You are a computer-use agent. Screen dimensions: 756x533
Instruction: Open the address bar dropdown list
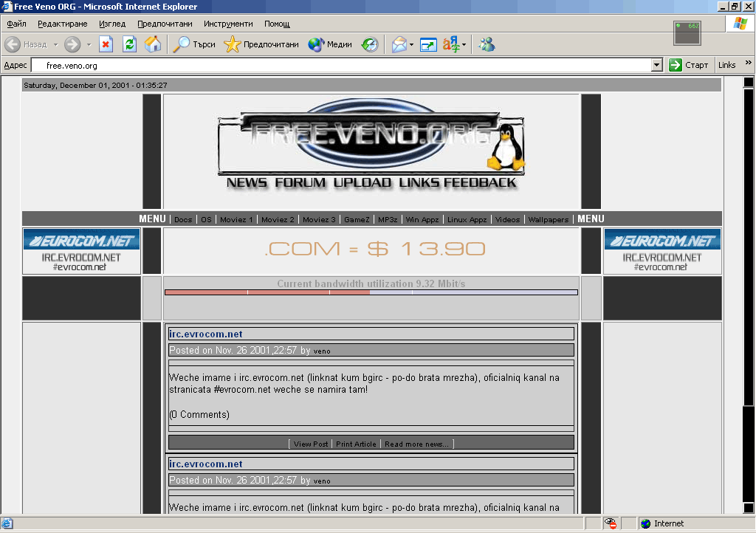coord(656,65)
